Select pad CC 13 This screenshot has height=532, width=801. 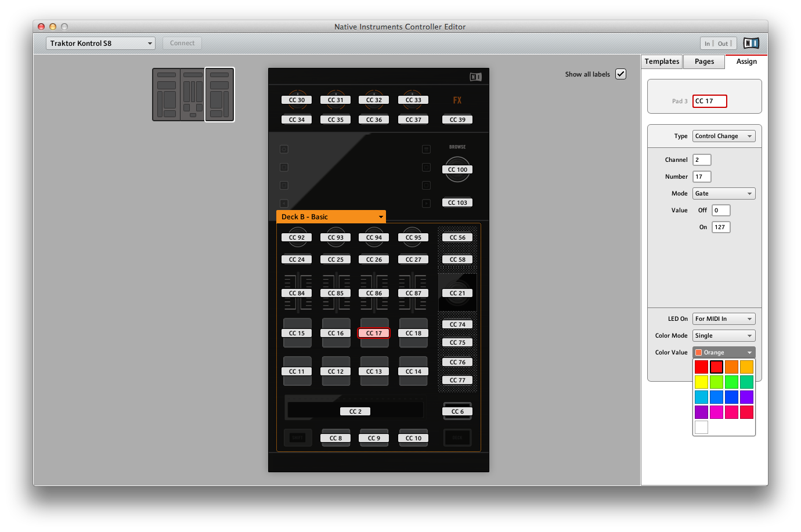coord(374,371)
